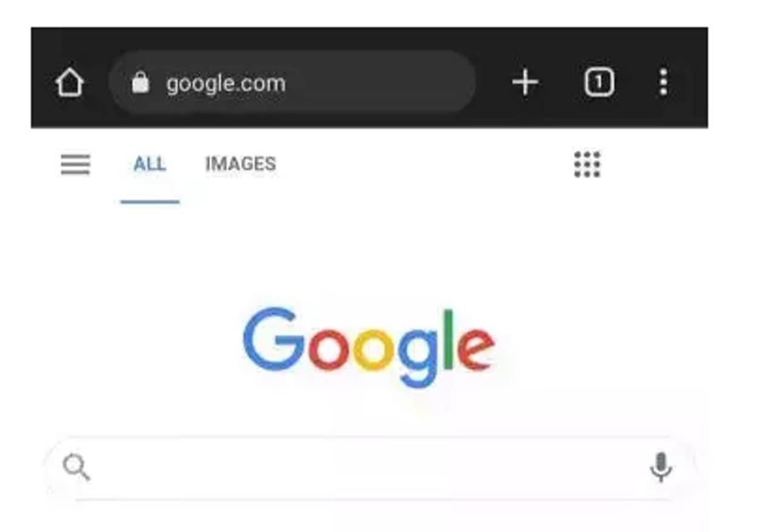Open the three-dot browser overflow menu
This screenshot has height=532, width=777.
[663, 82]
